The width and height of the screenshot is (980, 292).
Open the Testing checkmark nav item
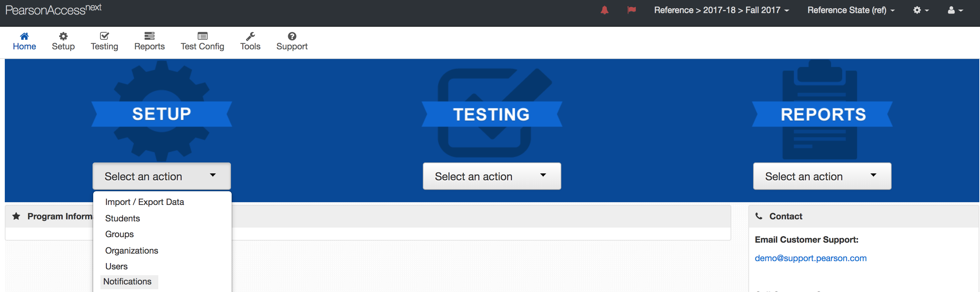click(104, 41)
